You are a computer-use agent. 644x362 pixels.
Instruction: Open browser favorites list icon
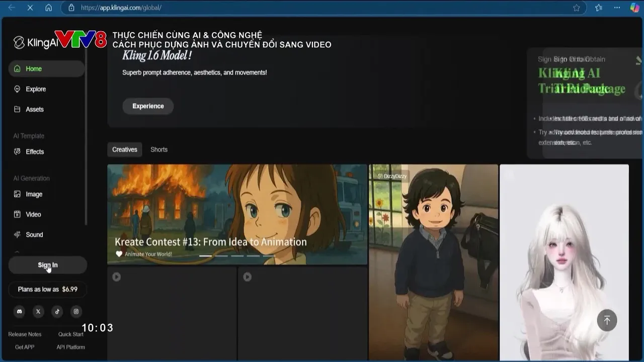coord(598,8)
